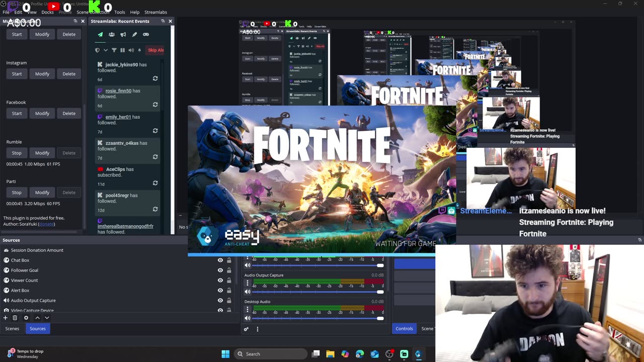Toggle visibility of Audio Output Capture source

tap(220, 300)
